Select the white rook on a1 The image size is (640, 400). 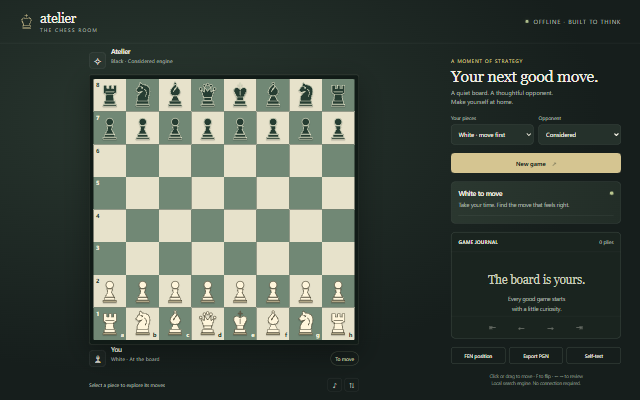[110, 324]
